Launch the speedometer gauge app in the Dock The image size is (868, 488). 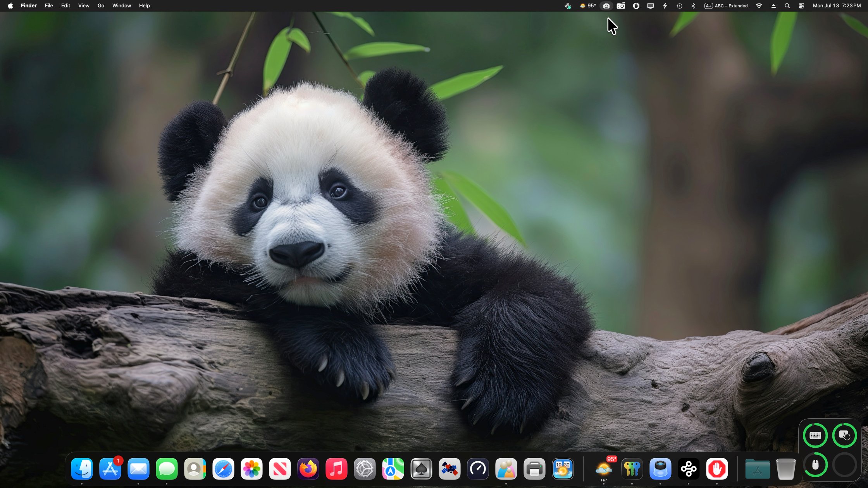478,469
